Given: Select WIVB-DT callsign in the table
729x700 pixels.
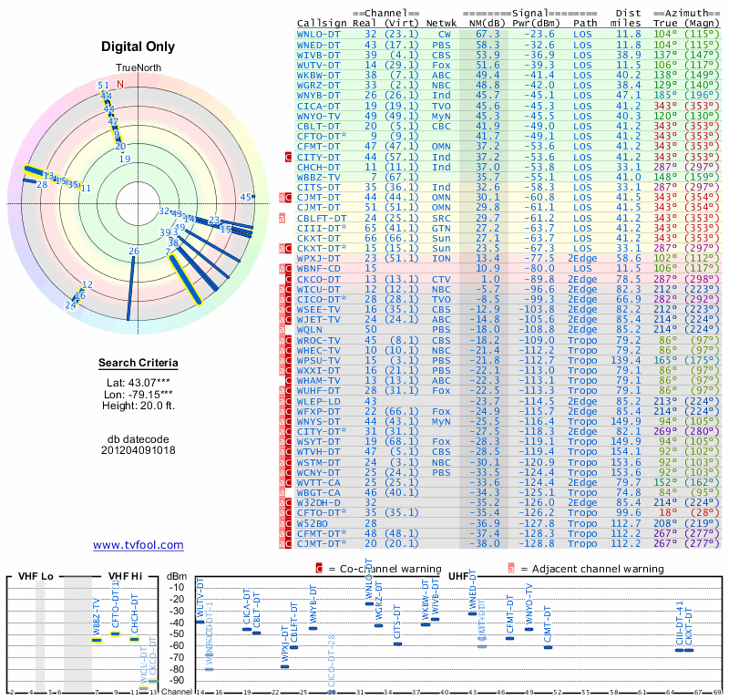Looking at the screenshot, I should (x=318, y=55).
